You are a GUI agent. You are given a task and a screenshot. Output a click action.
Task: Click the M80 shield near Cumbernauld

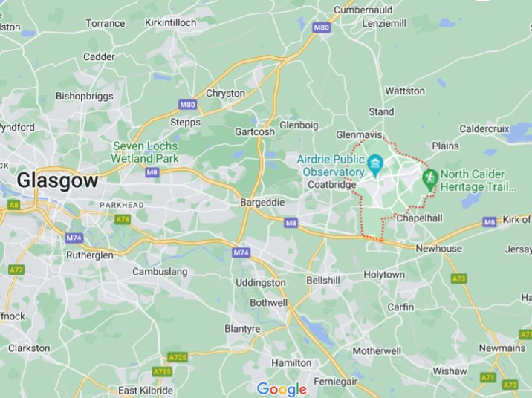point(321,27)
